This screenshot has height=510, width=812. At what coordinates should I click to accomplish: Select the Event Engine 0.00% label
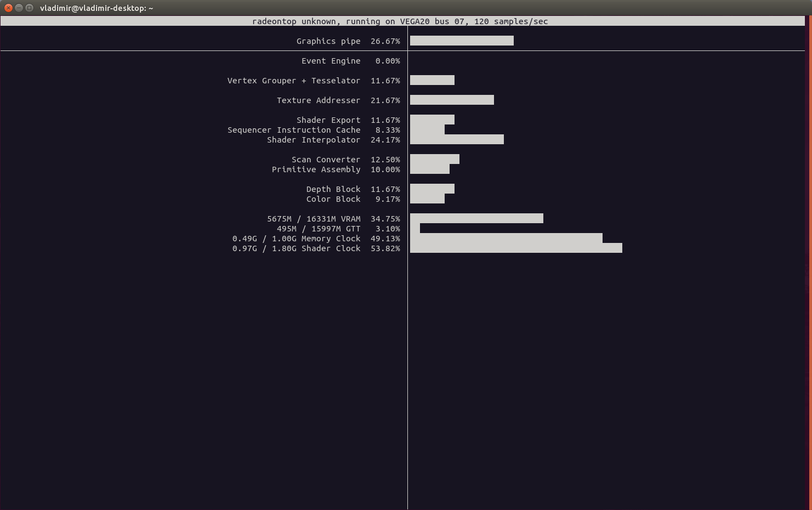click(351, 61)
